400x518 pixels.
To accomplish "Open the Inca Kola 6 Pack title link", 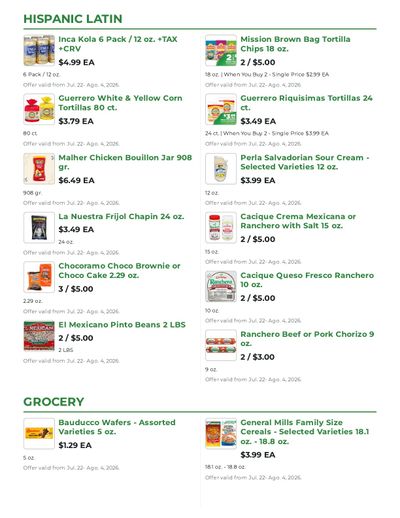I will (x=118, y=44).
